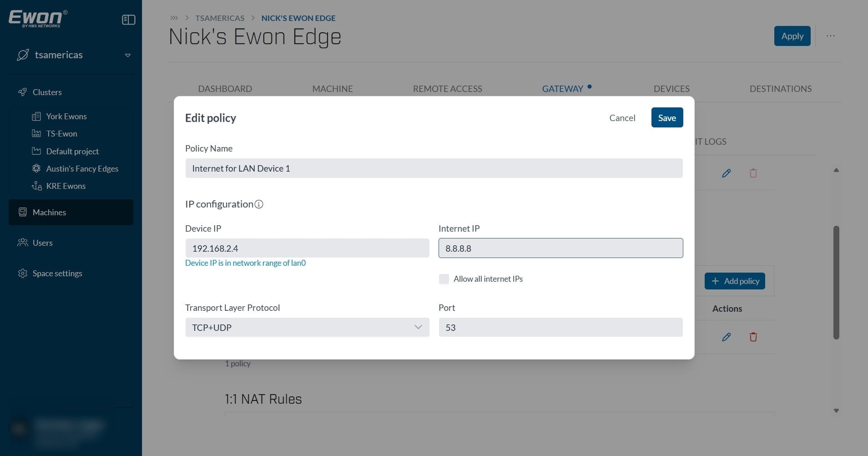Go to TSAMERICAS breadcrumb link
This screenshot has width=868, height=456.
(220, 18)
